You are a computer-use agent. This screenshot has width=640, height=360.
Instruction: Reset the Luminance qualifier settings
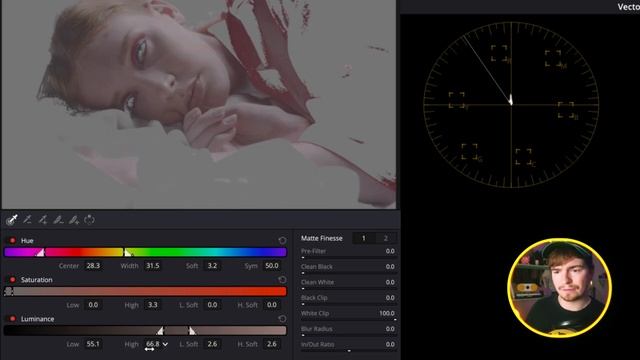282,318
